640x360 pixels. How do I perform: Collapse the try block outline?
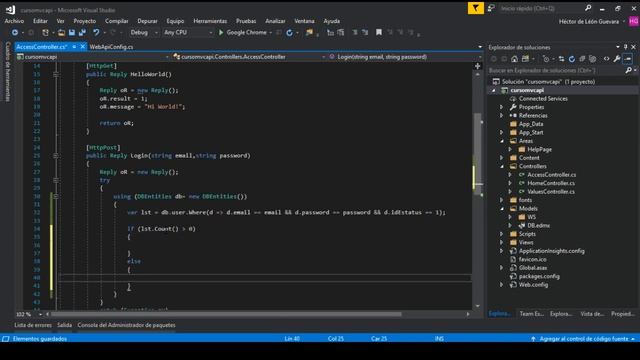[x=56, y=180]
